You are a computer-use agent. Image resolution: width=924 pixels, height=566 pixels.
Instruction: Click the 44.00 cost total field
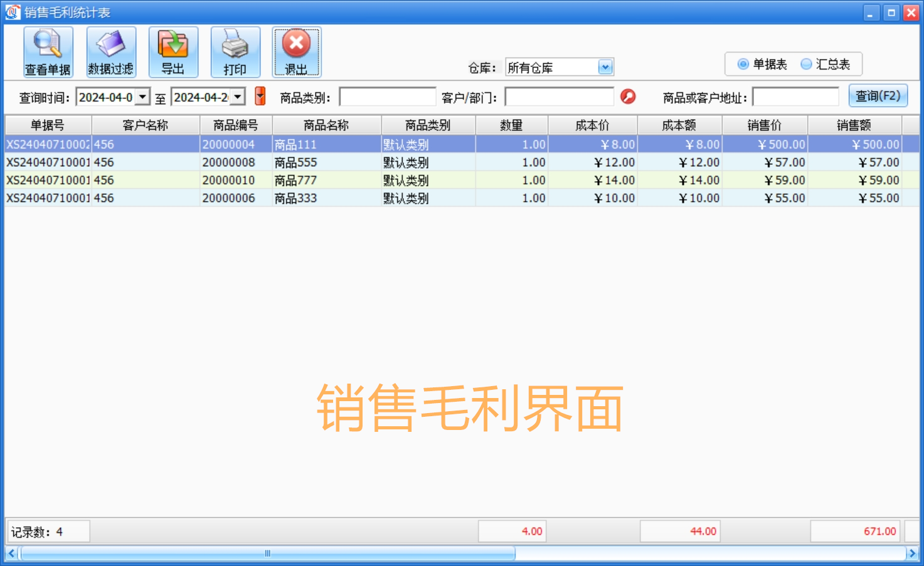tap(680, 531)
